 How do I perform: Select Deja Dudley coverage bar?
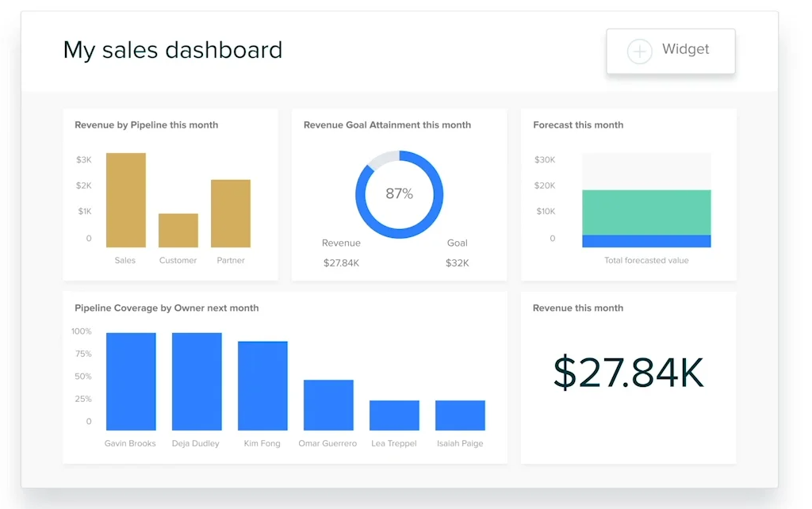point(197,381)
